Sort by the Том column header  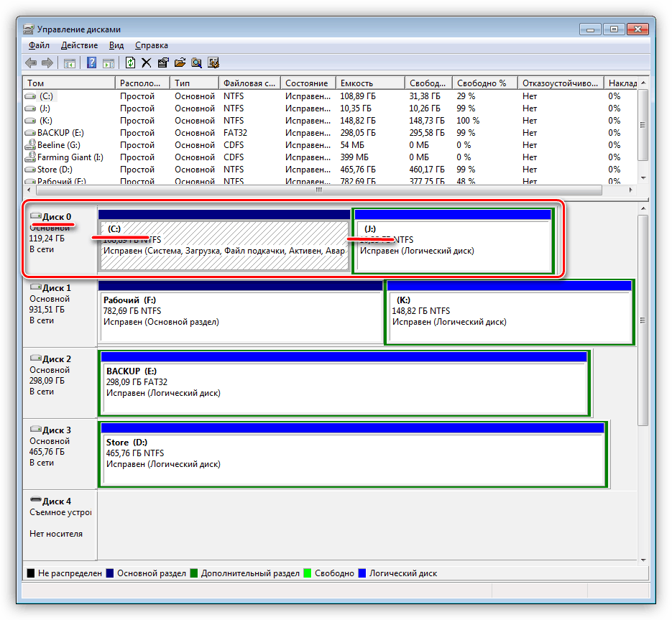70,83
